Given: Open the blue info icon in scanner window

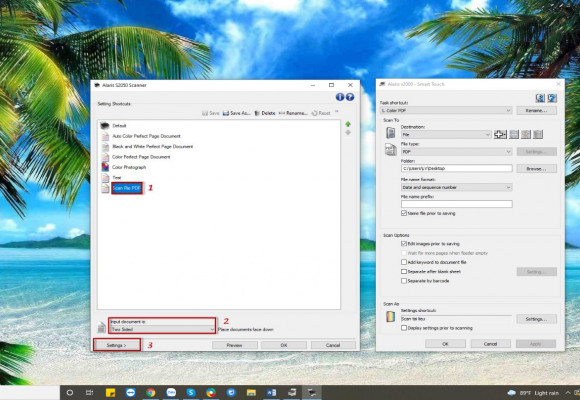Looking at the screenshot, I should (340, 97).
